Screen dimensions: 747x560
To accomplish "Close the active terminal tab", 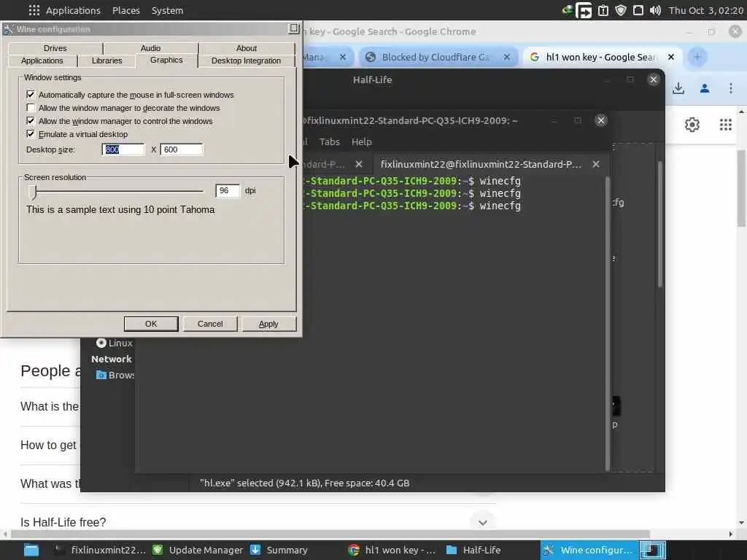I will click(595, 164).
